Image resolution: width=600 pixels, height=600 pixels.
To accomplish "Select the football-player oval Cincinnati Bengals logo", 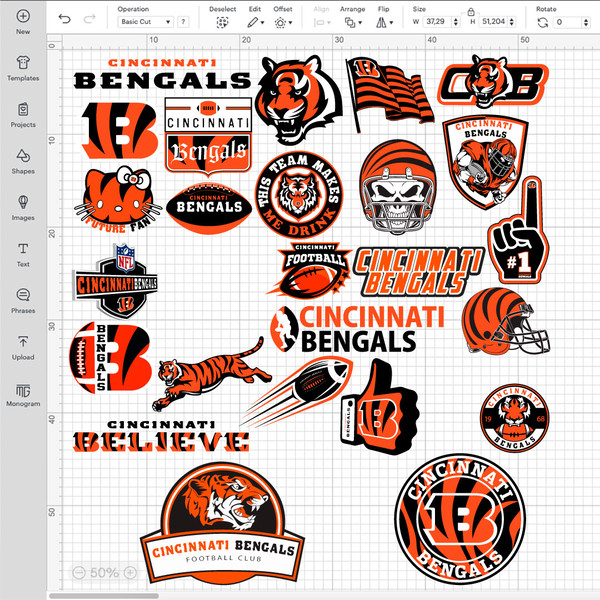I will (x=358, y=329).
